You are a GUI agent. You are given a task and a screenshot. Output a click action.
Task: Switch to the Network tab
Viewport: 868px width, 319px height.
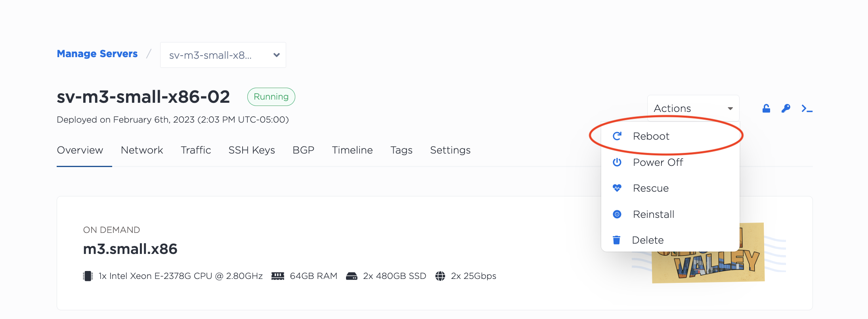tap(142, 150)
